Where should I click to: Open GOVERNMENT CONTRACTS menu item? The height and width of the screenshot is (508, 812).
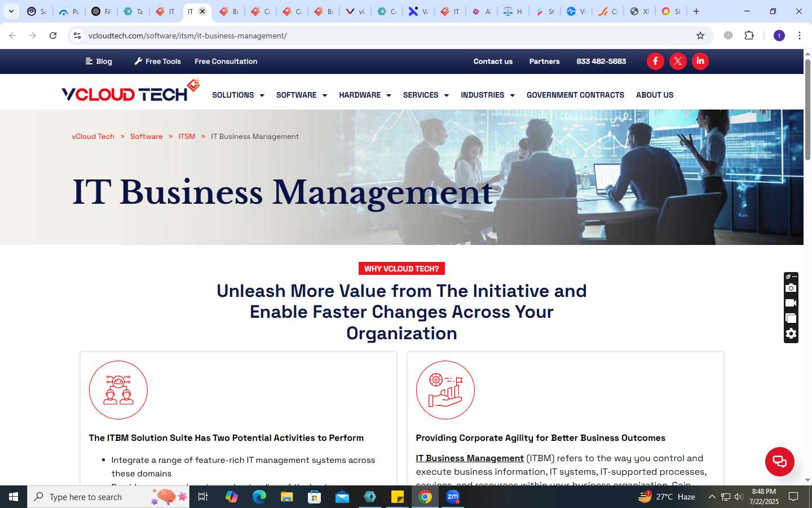click(x=575, y=95)
